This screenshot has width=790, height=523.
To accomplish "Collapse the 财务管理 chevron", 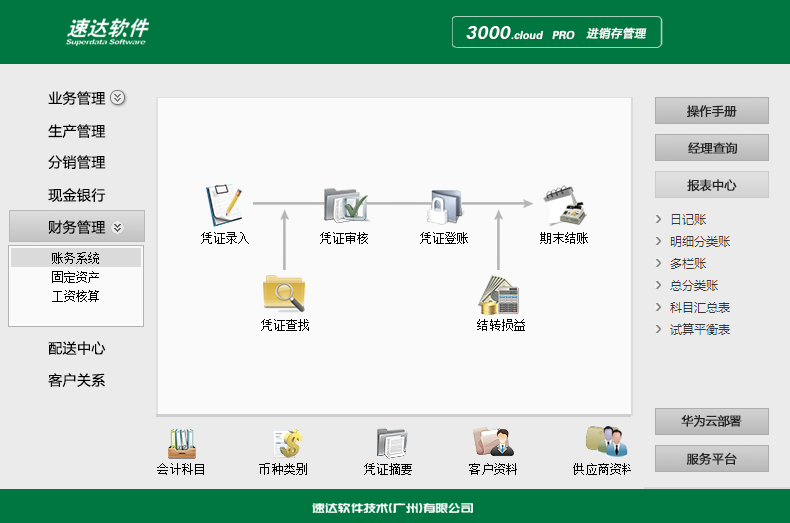I will tap(117, 227).
